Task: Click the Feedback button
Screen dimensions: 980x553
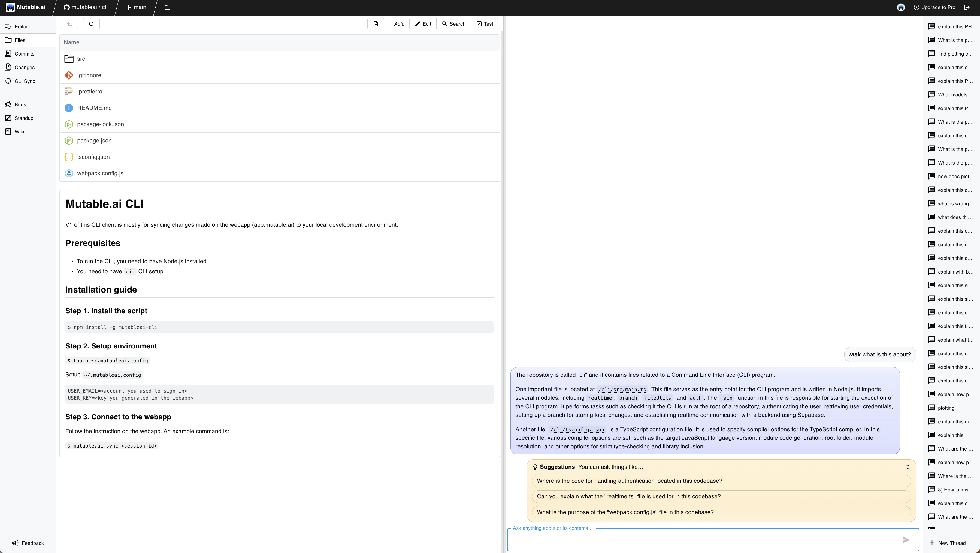Action: click(28, 543)
